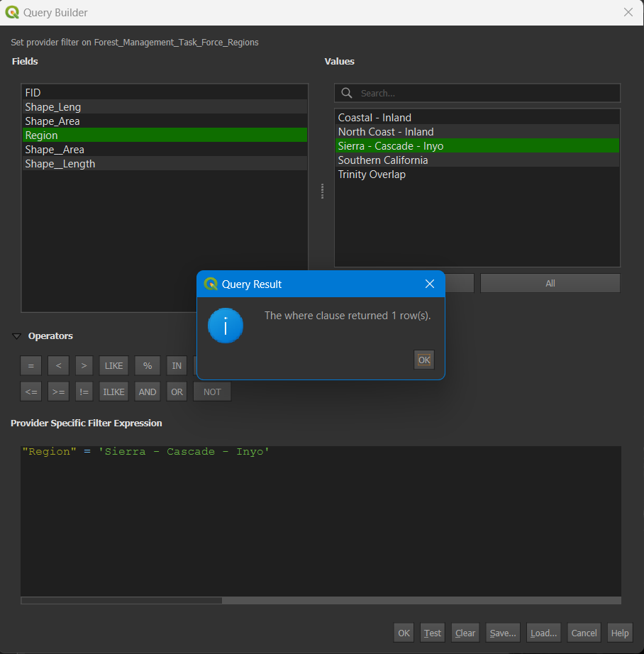Open the Load saved query dialog

tap(543, 632)
